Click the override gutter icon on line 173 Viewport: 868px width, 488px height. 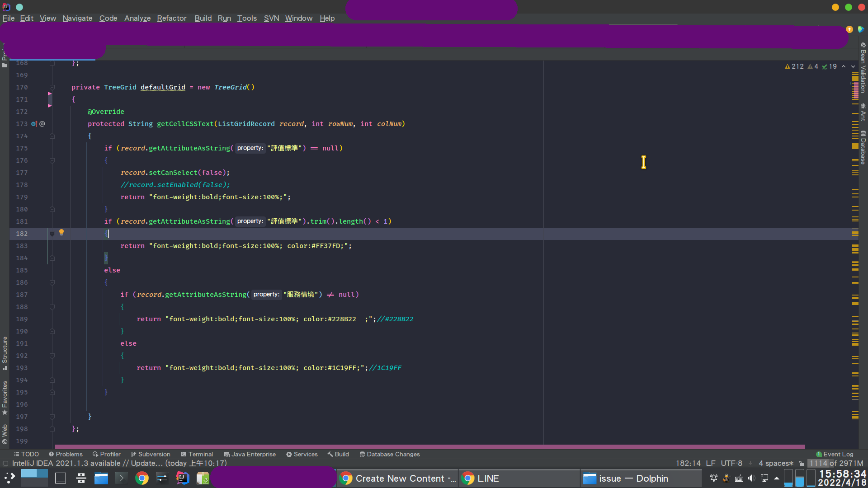(34, 124)
